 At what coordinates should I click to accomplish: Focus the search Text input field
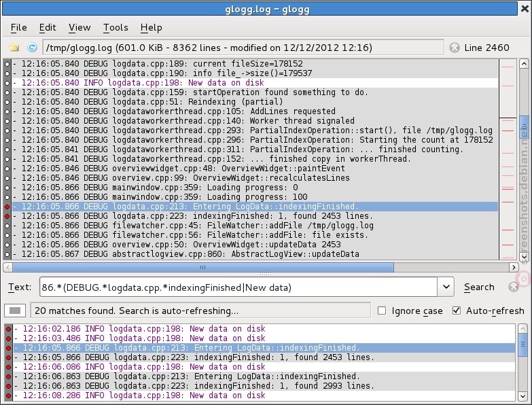(x=238, y=287)
